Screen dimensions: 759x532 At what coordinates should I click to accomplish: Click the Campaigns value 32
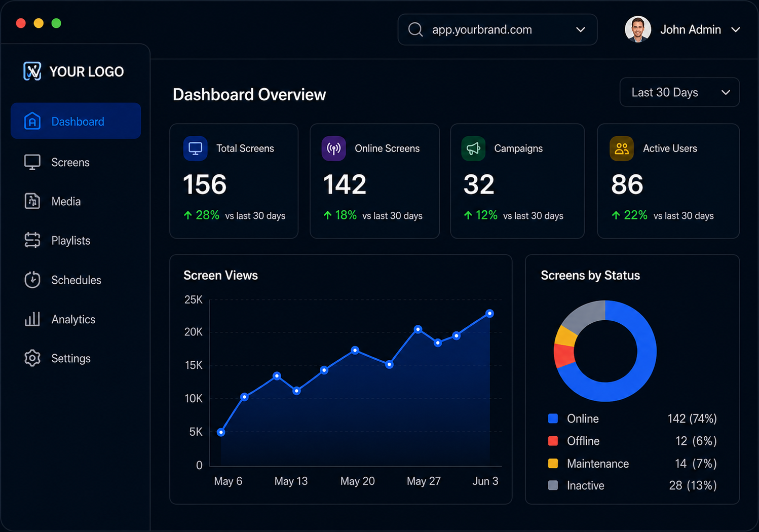click(479, 184)
